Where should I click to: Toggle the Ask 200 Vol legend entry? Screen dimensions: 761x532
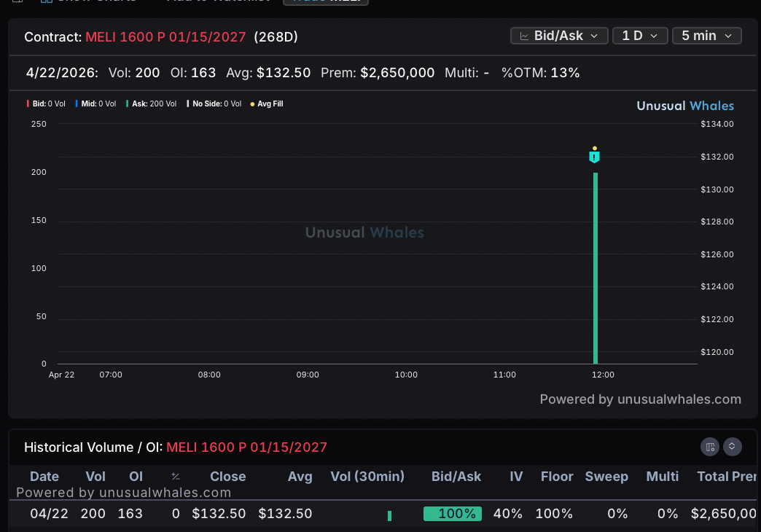[x=152, y=104]
